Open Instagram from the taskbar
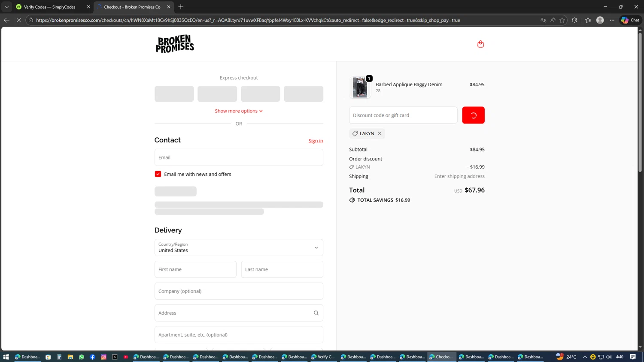 click(103, 357)
